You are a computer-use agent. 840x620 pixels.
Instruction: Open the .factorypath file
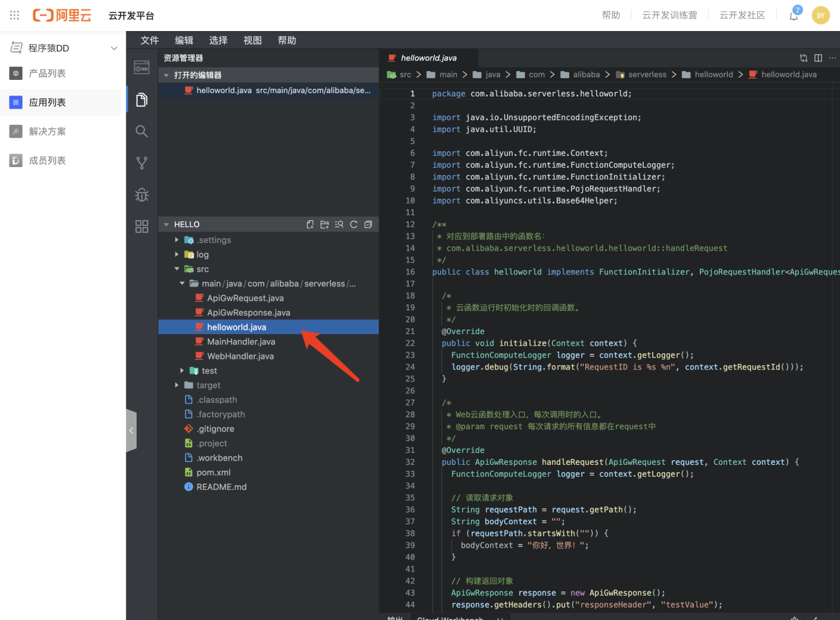268,414
